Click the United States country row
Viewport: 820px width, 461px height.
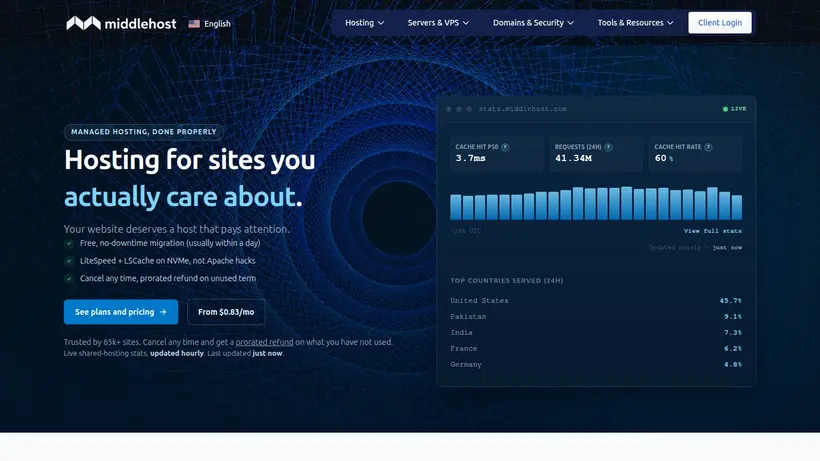click(596, 301)
